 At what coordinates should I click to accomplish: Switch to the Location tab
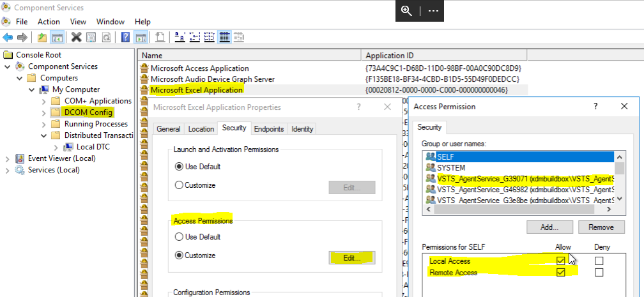point(201,129)
